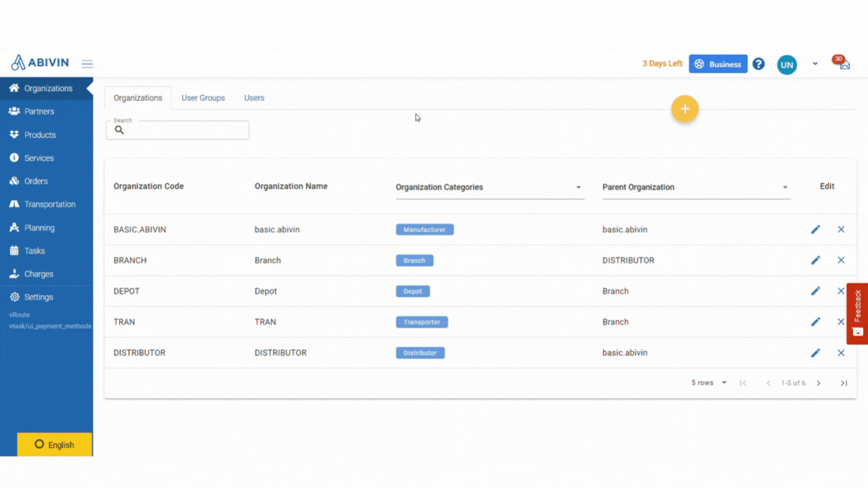Open the help question mark icon
Screen dimensions: 868x488
click(759, 64)
